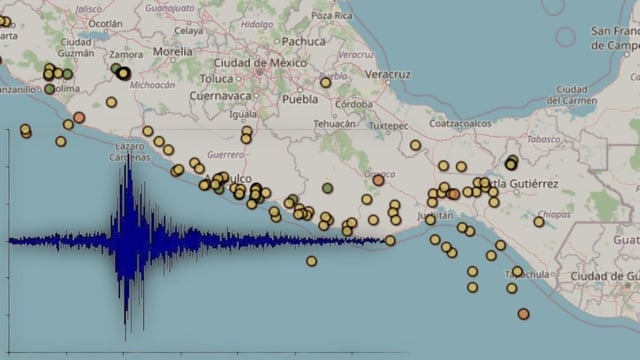Click the marker southeast of Tuxtepec
640x360 pixels.
(416, 145)
